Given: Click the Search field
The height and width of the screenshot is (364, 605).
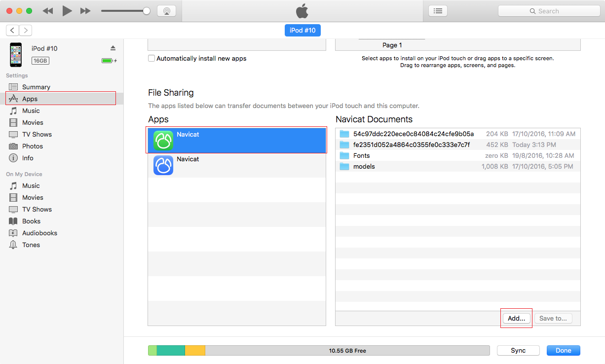Looking at the screenshot, I should [x=549, y=11].
